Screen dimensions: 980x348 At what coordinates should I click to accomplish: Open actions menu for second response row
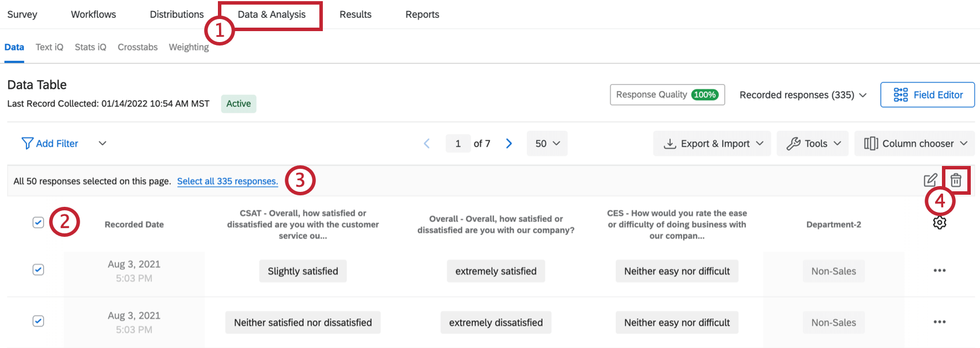click(939, 322)
